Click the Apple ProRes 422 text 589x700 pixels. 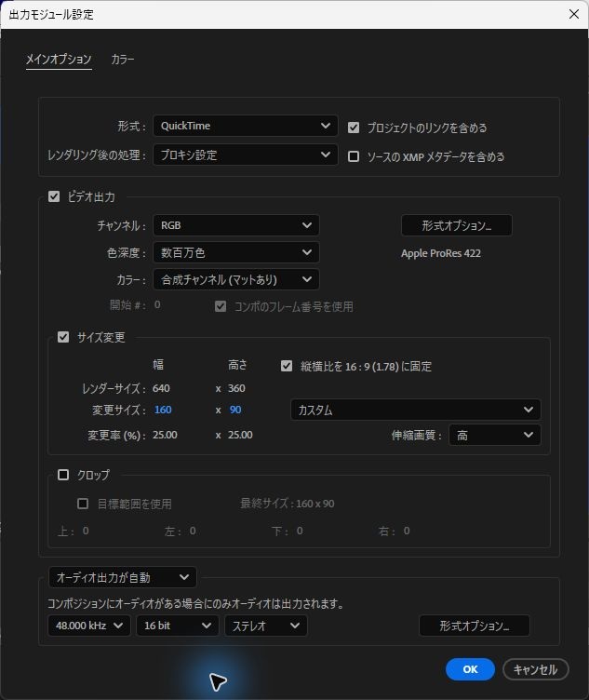pos(441,253)
